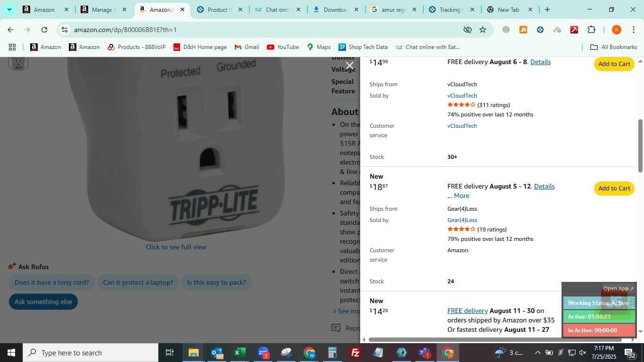Screen dimensions: 644x362
Task: Open the vCloudTech seller link
Action: (x=462, y=96)
